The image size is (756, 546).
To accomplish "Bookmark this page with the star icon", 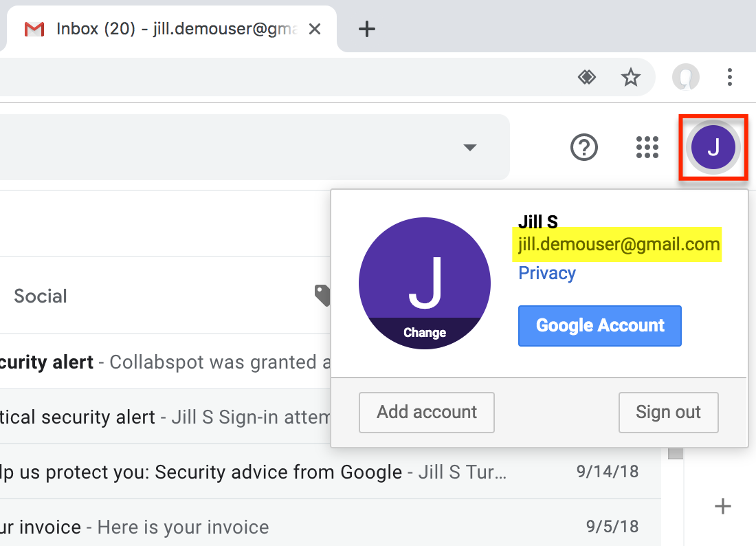I will pos(630,77).
